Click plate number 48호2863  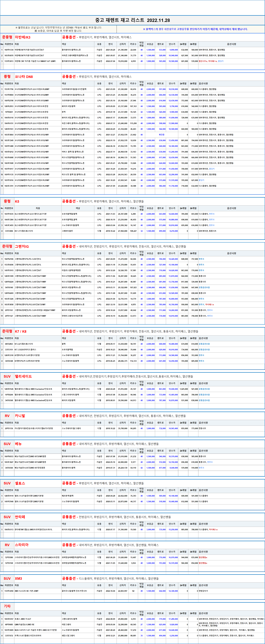tap(9, 344)
